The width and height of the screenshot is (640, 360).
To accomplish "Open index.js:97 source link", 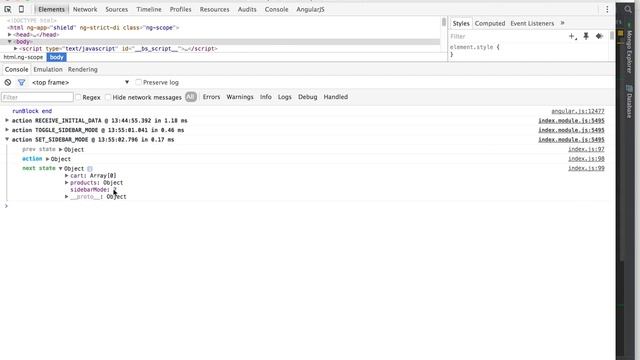I will (586, 149).
